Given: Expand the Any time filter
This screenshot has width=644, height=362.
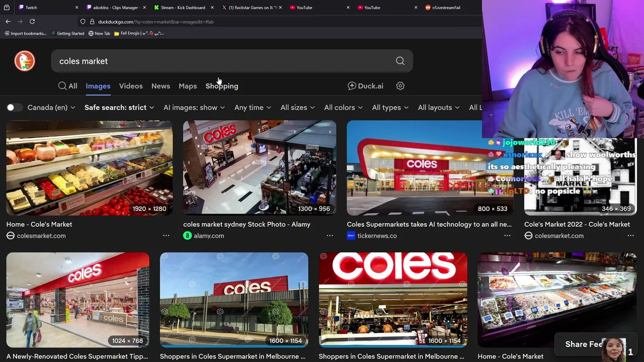Looking at the screenshot, I should pos(253,108).
